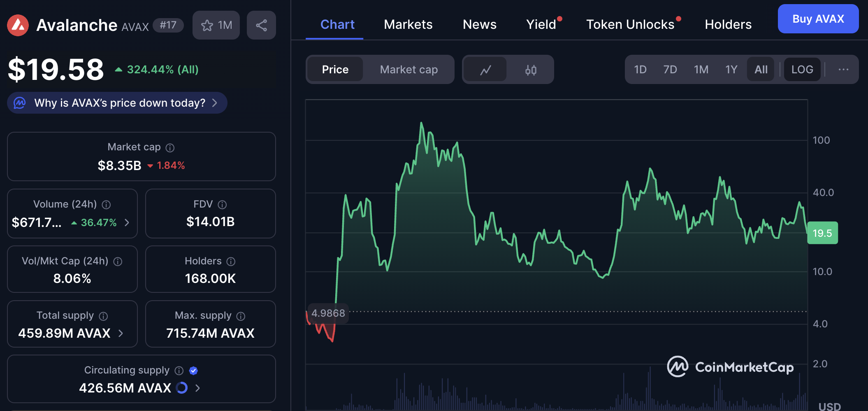This screenshot has height=411, width=868.
Task: Click the circulating supply progress ring
Action: click(182, 388)
